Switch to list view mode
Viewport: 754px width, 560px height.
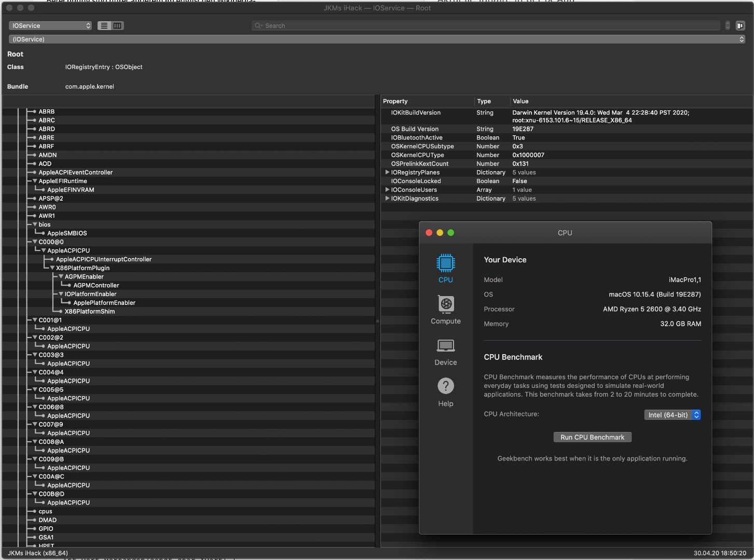point(104,25)
